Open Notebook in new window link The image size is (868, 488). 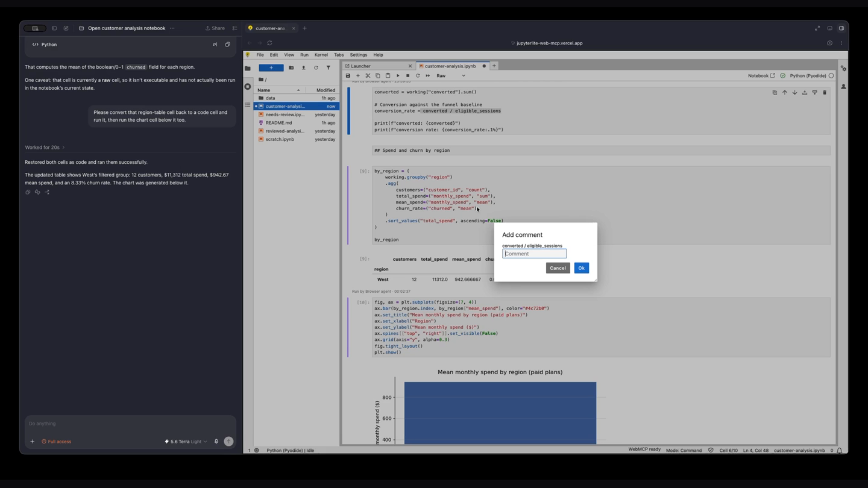click(761, 76)
